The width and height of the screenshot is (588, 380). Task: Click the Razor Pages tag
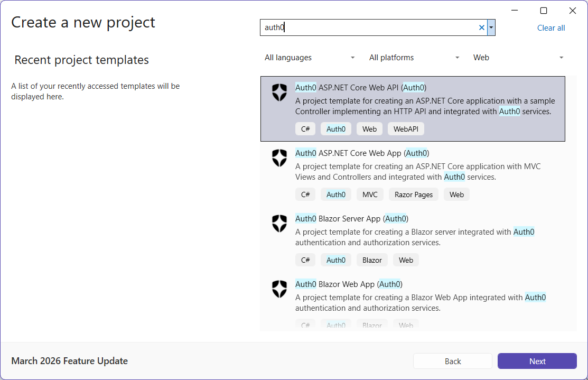[x=414, y=194]
